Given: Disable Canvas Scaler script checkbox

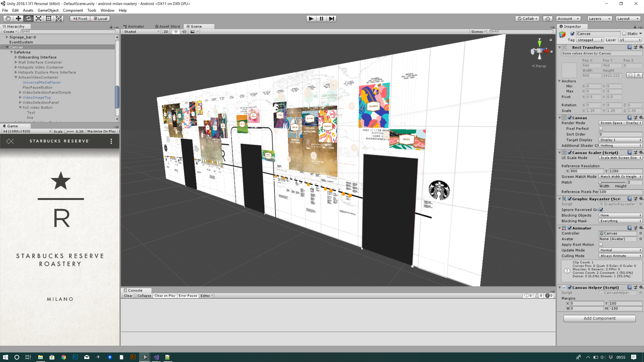Looking at the screenshot, I should point(570,153).
